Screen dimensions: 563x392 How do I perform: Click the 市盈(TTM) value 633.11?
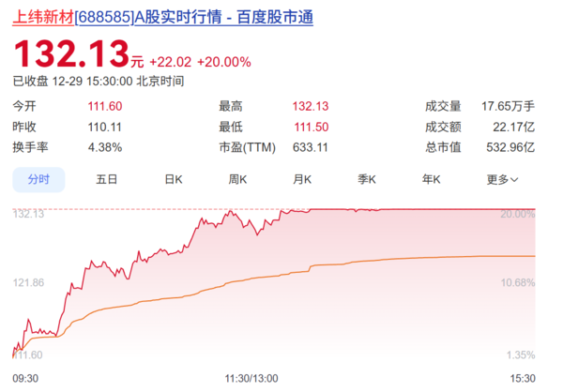tap(311, 147)
